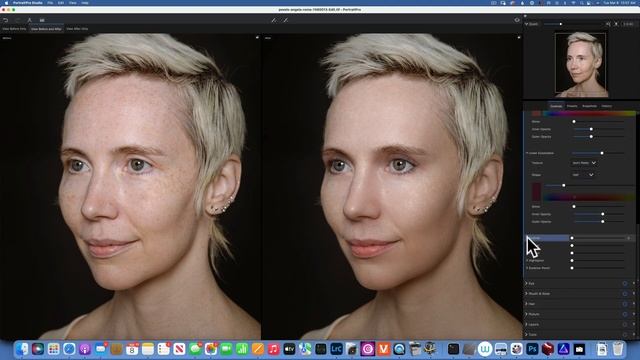The image size is (640, 360).
Task: Open Calendar from the dock
Action: pyautogui.click(x=132, y=349)
